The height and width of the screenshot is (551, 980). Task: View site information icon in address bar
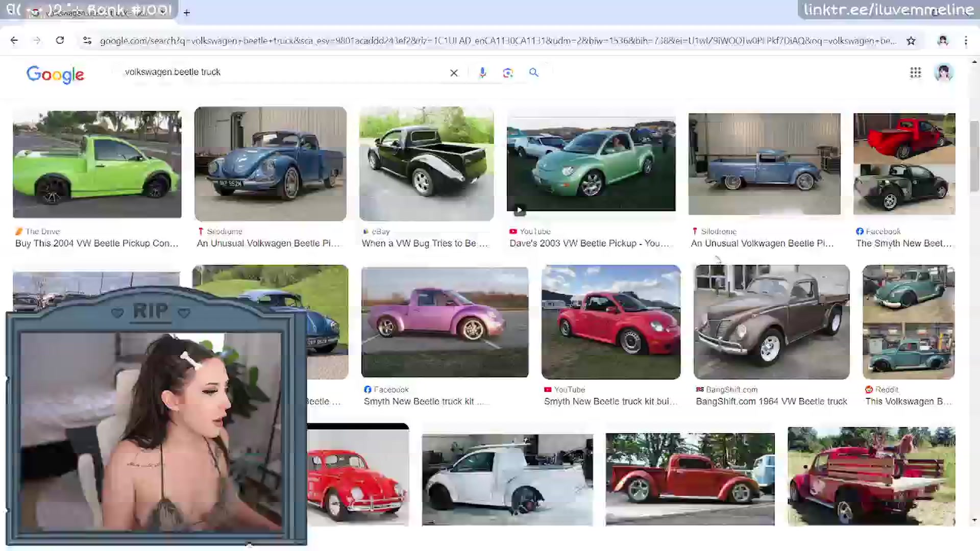[x=87, y=40]
